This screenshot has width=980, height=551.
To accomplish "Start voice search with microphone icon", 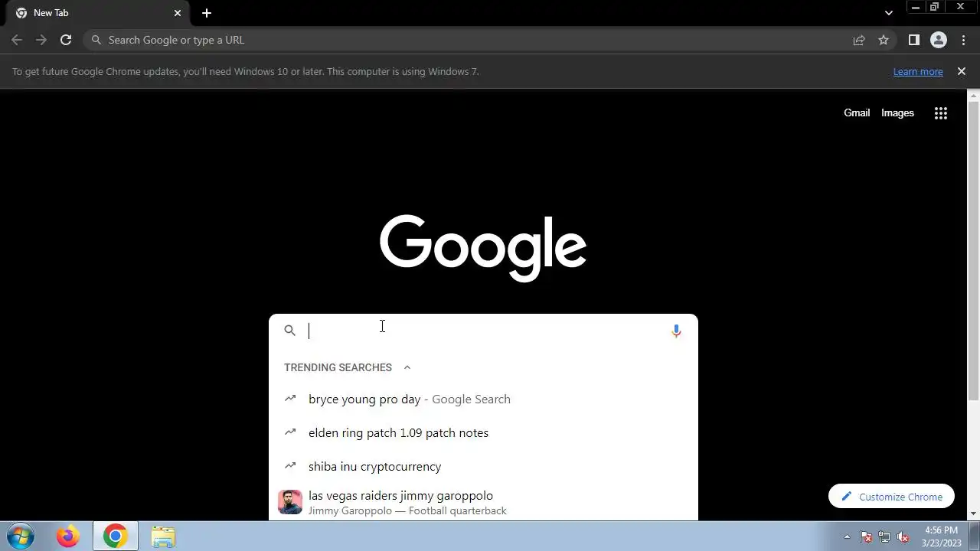I will pos(676,331).
